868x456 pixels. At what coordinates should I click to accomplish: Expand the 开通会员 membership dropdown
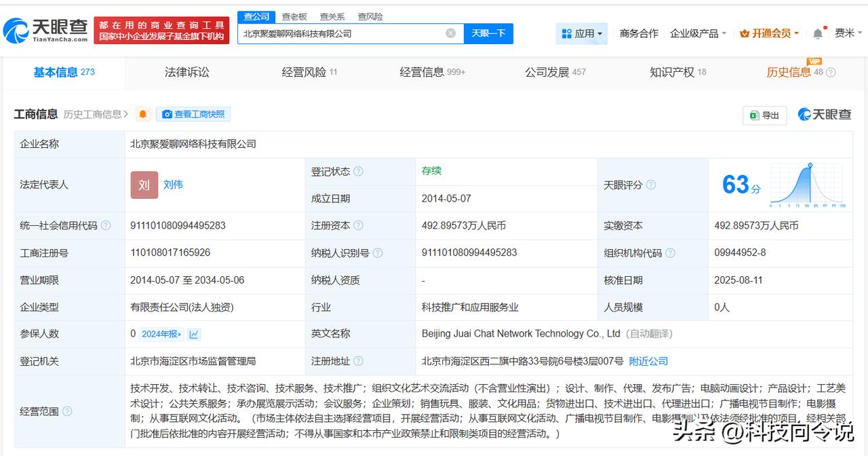[x=769, y=33]
